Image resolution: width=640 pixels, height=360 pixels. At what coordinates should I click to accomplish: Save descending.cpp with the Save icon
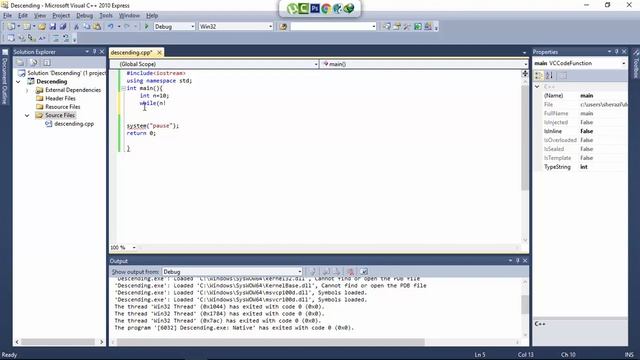pos(53,27)
